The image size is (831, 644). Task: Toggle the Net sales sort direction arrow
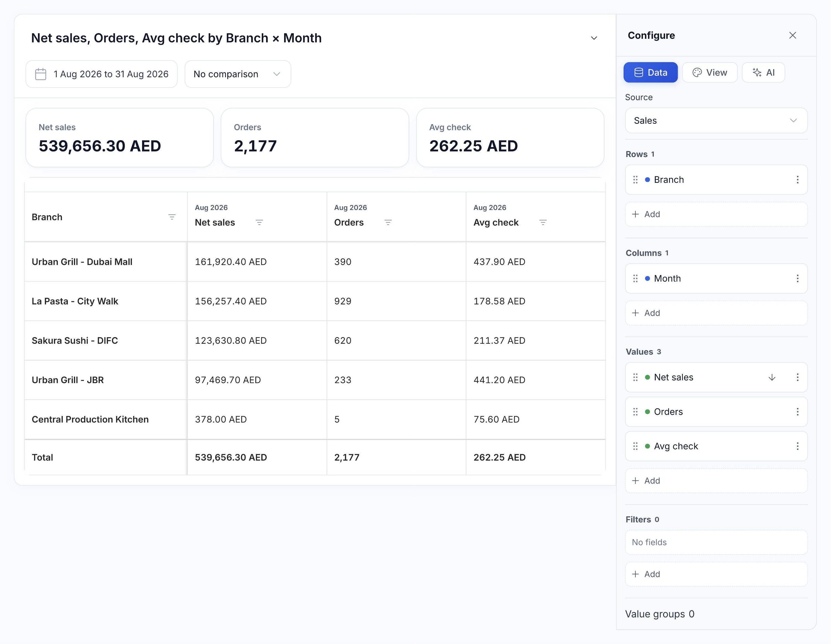[x=772, y=377]
